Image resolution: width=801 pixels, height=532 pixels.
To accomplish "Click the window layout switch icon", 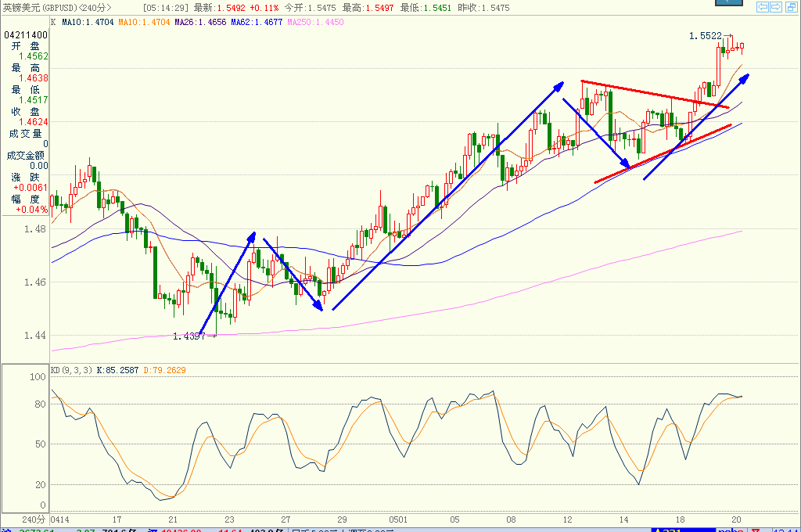I will click(x=790, y=6).
